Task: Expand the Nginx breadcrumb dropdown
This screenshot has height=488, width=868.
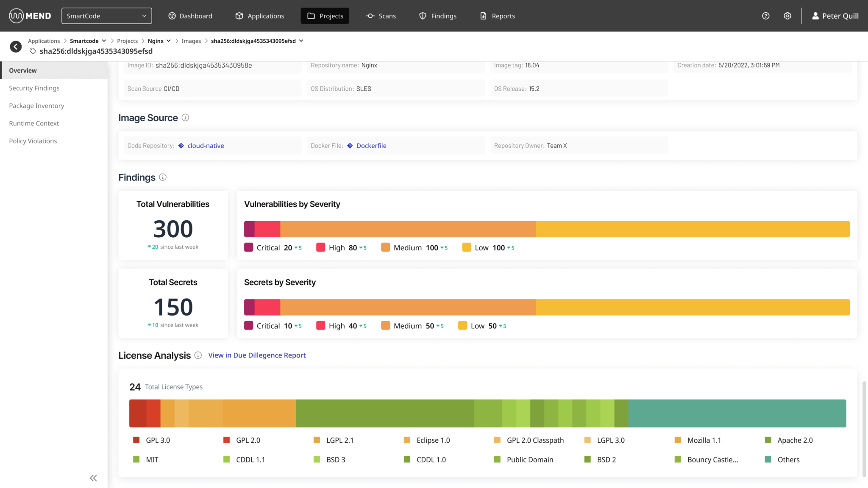Action: 169,41
